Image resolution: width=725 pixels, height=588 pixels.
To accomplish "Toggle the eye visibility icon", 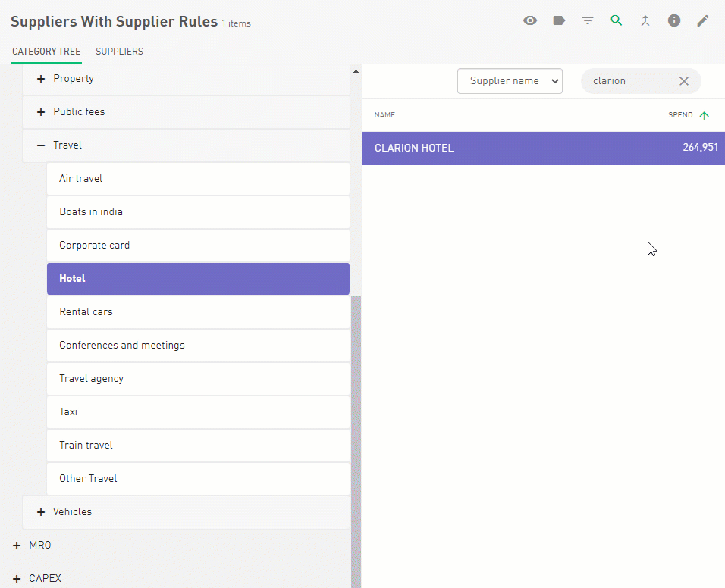I will [530, 20].
